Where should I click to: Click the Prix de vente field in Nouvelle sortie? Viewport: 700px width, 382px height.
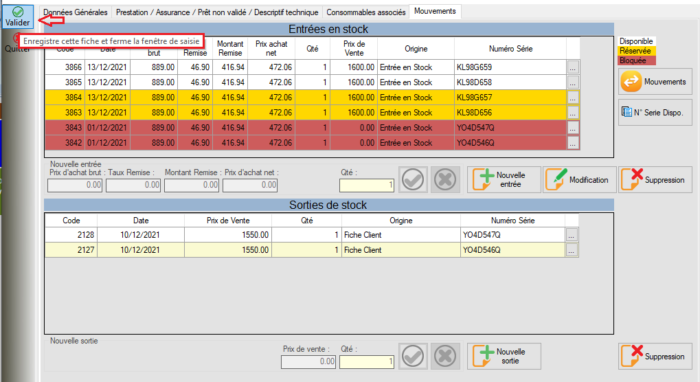tap(308, 361)
